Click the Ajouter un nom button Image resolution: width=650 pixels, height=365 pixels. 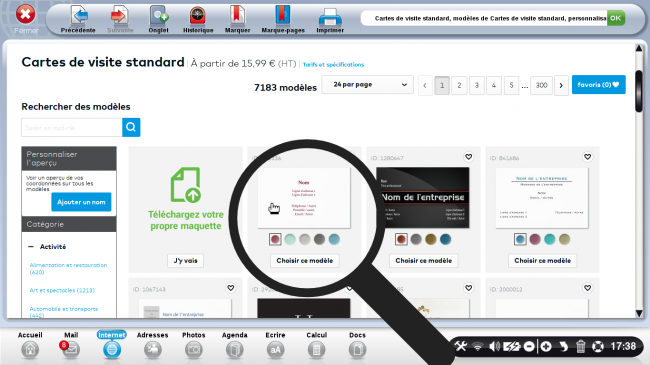pyautogui.click(x=81, y=202)
